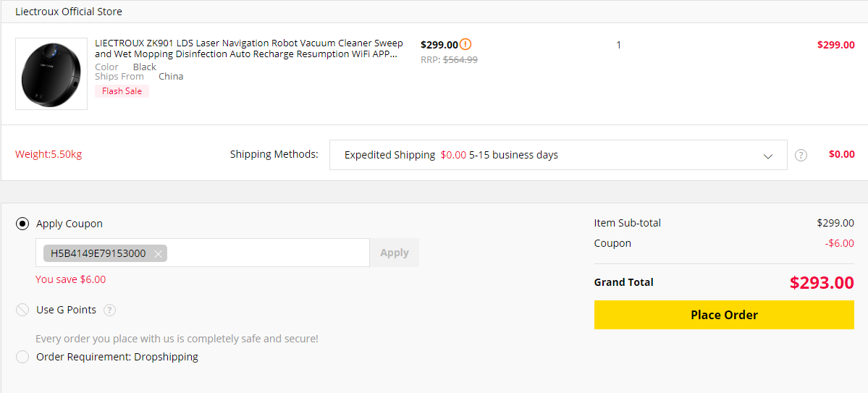This screenshot has height=393, width=868.
Task: Click the shipping methods help icon
Action: coord(801,155)
